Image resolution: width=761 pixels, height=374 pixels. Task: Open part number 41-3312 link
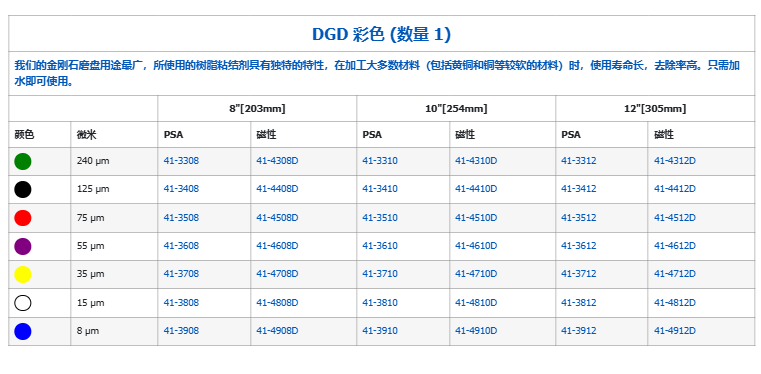point(579,161)
